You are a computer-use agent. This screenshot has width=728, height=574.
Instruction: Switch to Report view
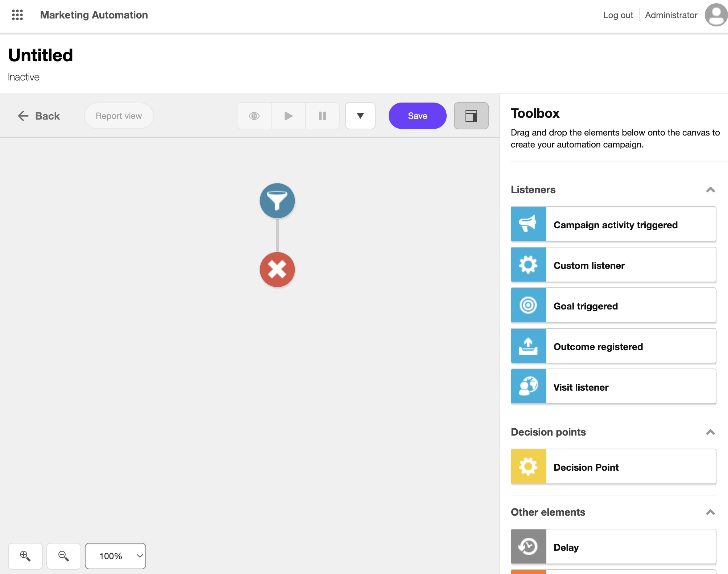click(x=119, y=116)
